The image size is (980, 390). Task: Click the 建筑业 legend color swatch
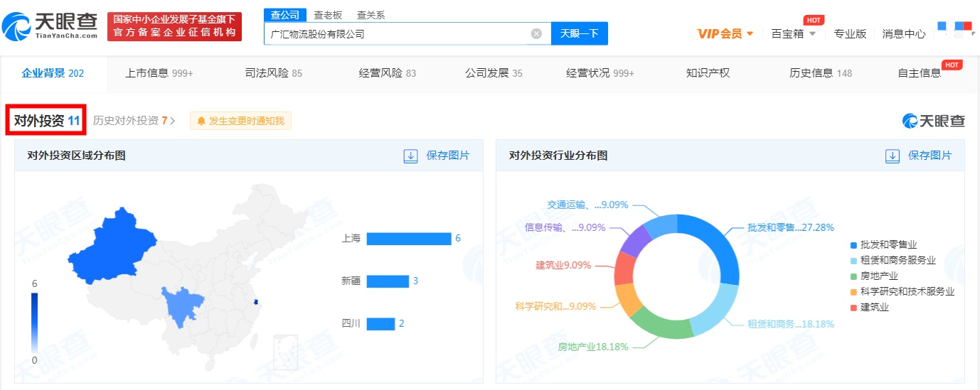tap(854, 307)
